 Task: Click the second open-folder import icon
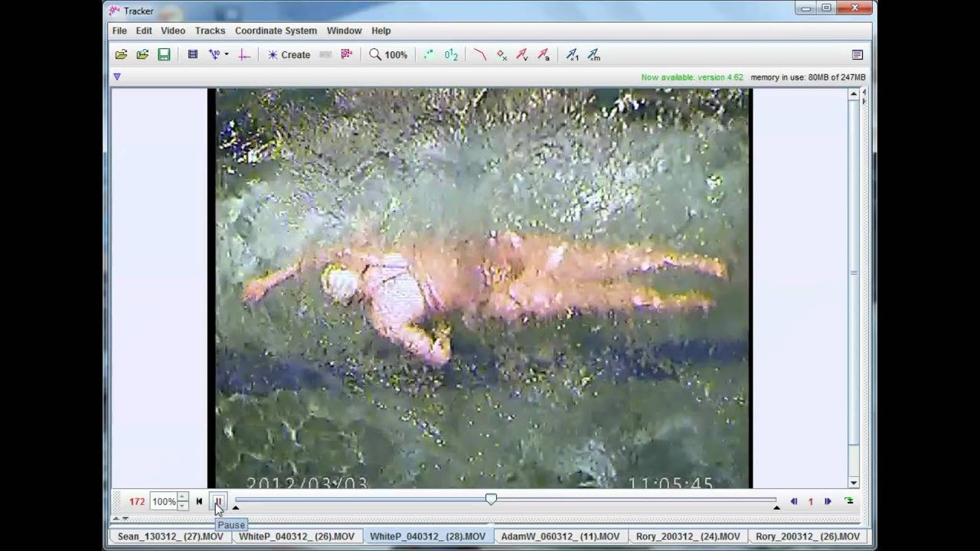[142, 54]
